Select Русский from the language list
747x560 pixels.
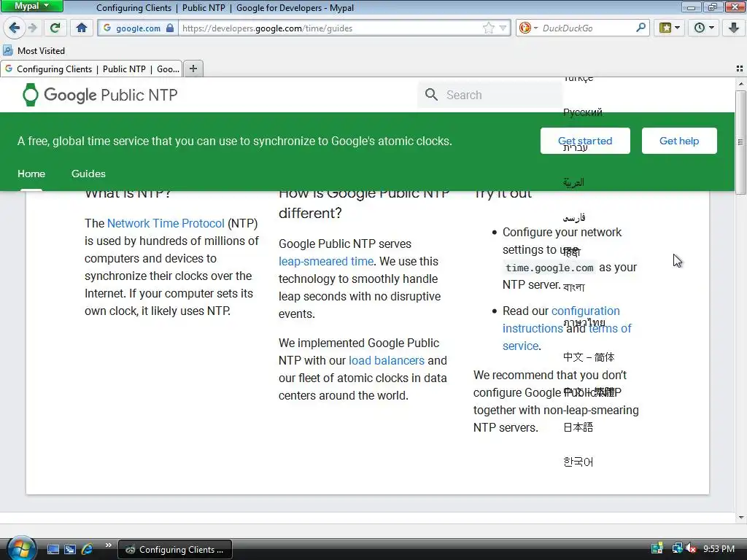point(583,112)
